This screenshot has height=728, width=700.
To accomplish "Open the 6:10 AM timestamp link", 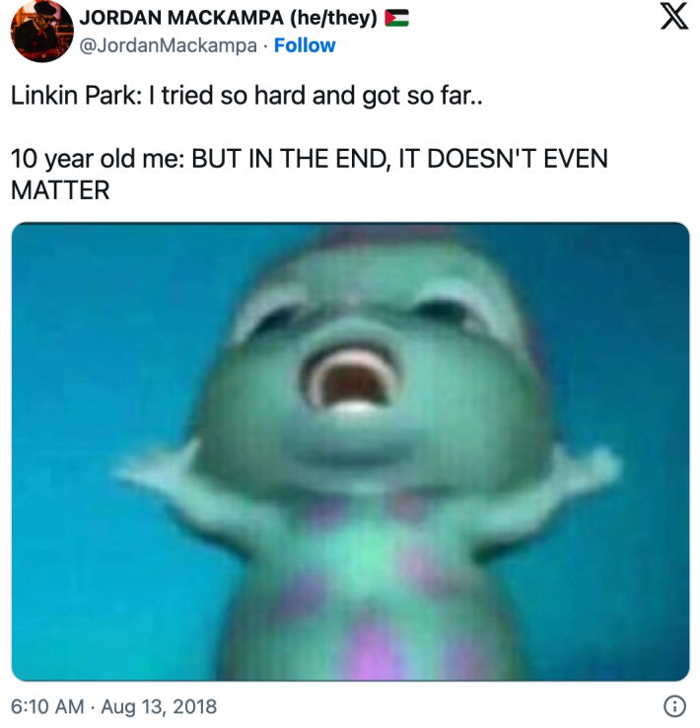I will (x=47, y=706).
